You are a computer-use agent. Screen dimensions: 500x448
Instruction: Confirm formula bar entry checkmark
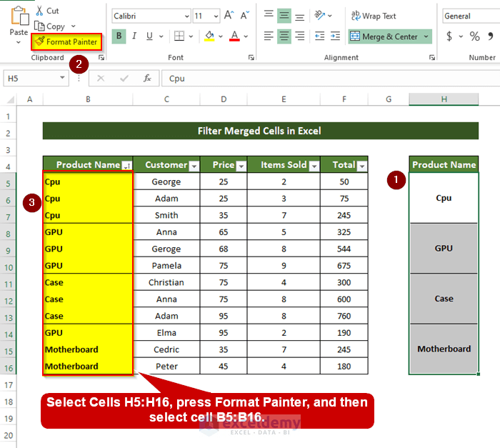[x=124, y=78]
